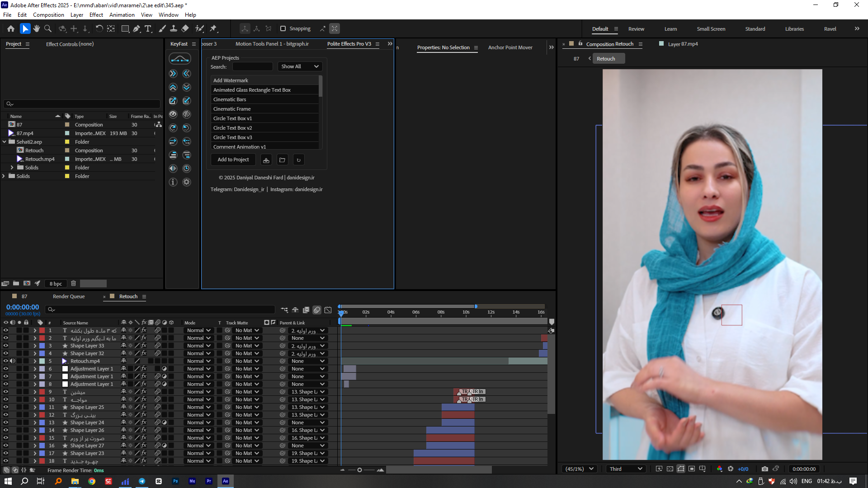Screen dimensions: 868x488
Task: Click the KeyFast info icon
Action: 173,182
